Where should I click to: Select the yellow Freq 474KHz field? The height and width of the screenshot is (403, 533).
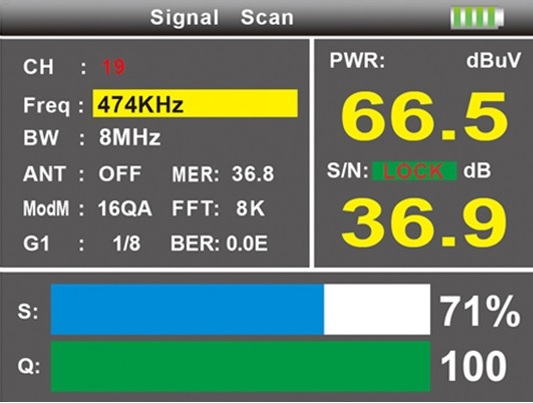pyautogui.click(x=195, y=104)
